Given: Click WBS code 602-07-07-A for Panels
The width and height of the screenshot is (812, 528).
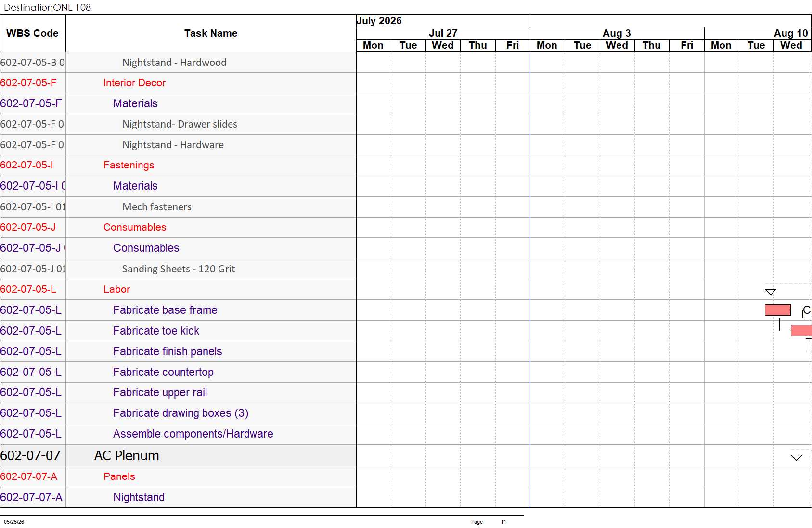Looking at the screenshot, I should pyautogui.click(x=29, y=476).
